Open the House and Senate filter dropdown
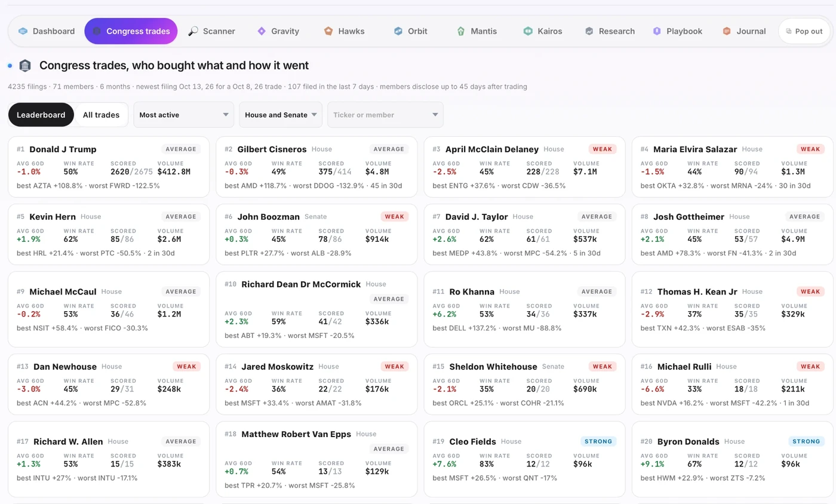The image size is (836, 504). (x=281, y=115)
